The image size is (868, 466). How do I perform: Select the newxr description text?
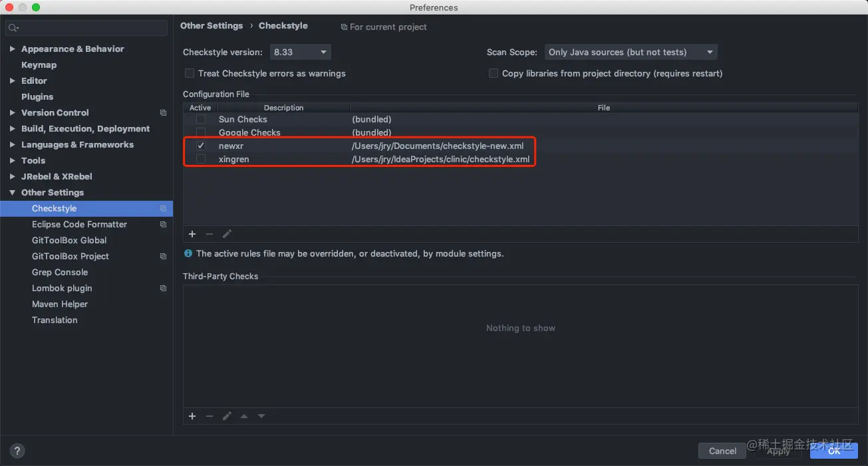(x=231, y=146)
